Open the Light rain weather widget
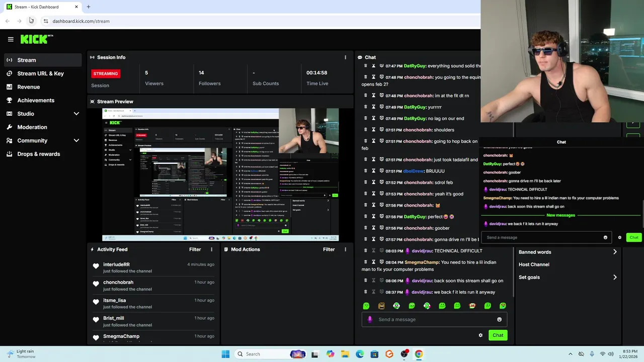 21,354
